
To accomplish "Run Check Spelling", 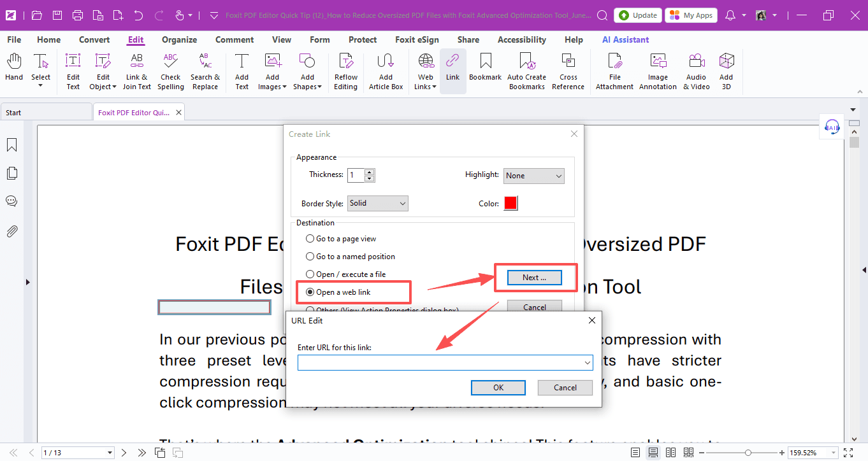I will [x=170, y=71].
